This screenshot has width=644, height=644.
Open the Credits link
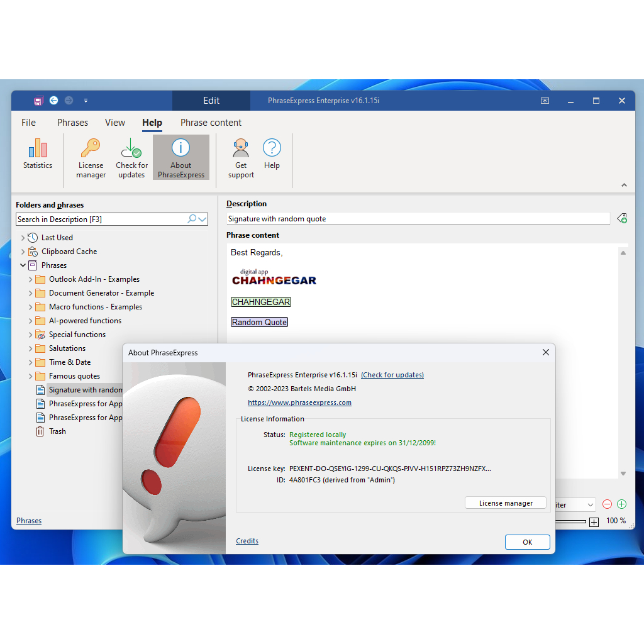[247, 541]
